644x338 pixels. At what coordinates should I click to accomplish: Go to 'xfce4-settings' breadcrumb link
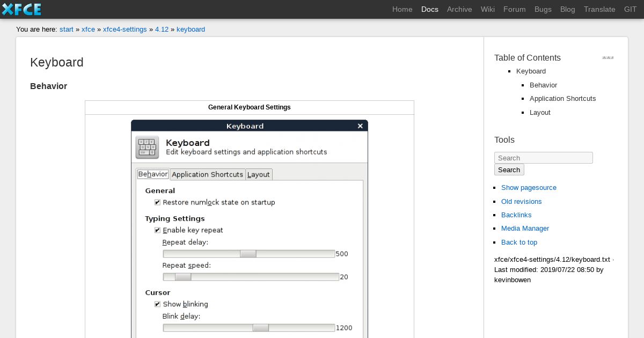tap(125, 30)
